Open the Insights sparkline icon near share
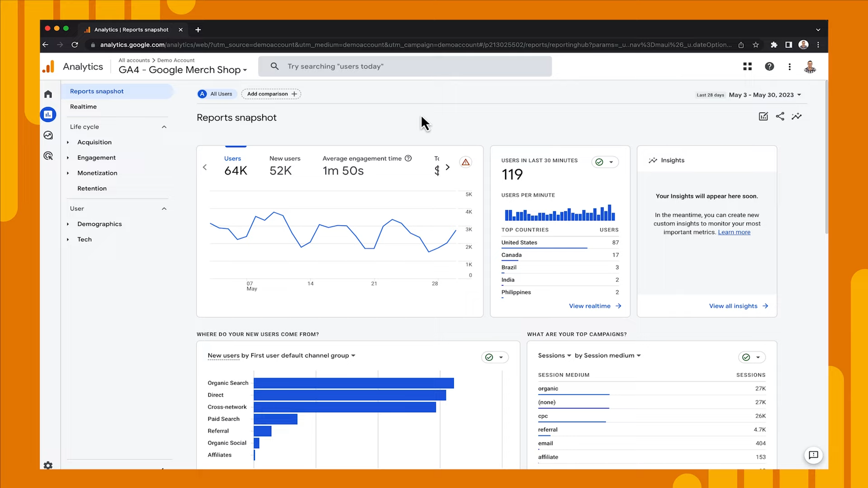 (x=796, y=117)
